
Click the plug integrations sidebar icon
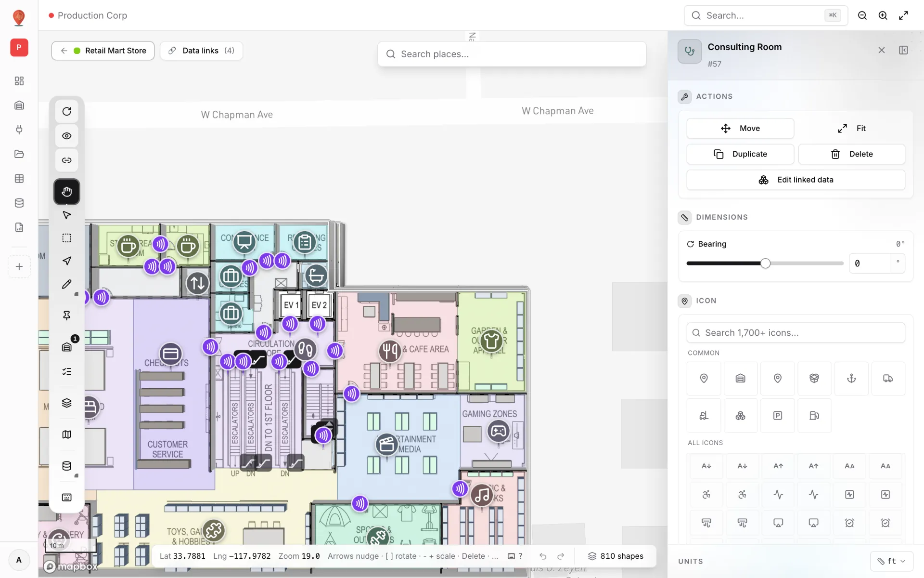[19, 130]
